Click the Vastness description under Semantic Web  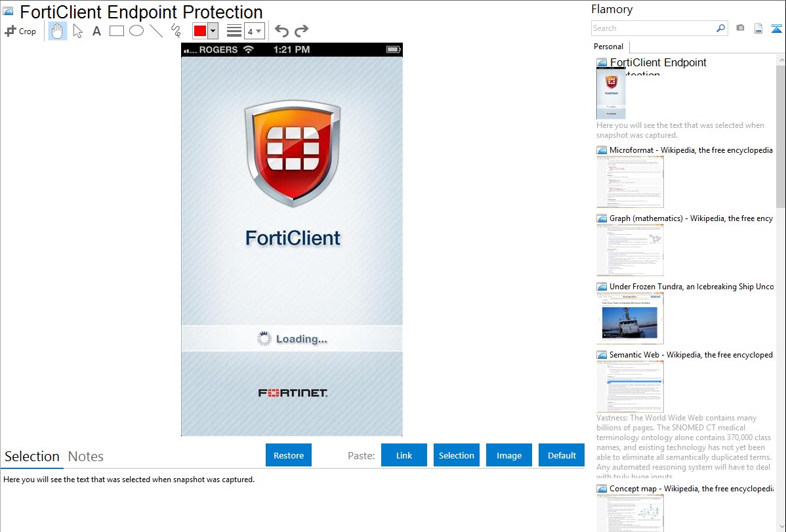pyautogui.click(x=684, y=447)
